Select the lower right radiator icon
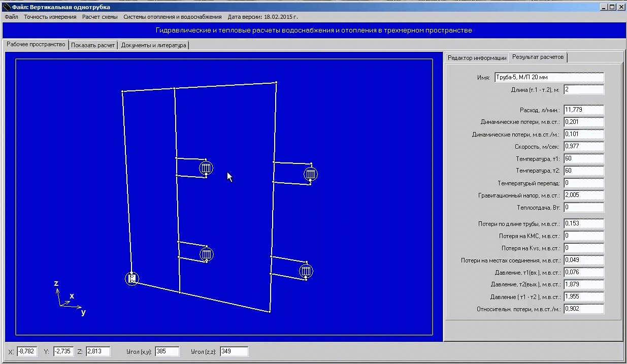Viewport: 627px width, 364px height. 306,271
